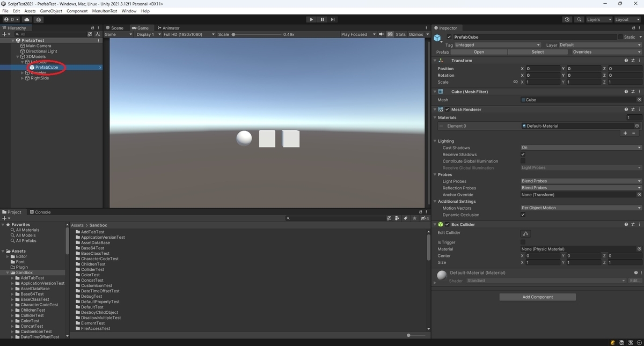Pick material via Element 0 selector circle
Viewport: 644px width, 346px height.
[637, 126]
